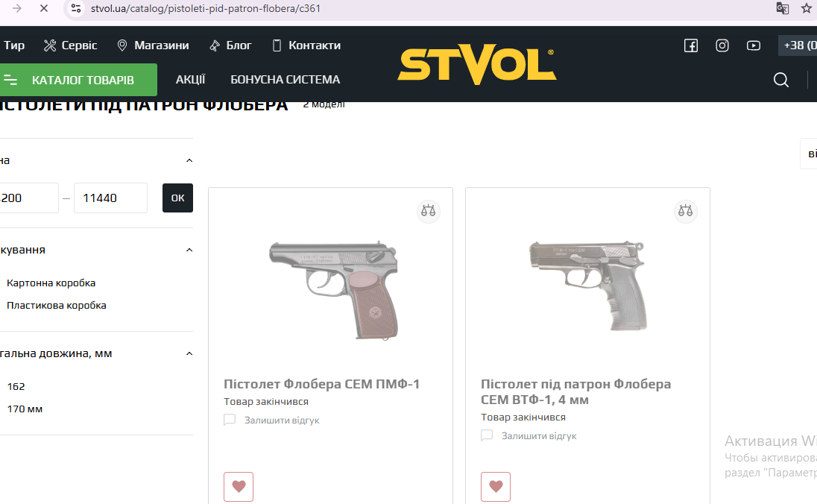Add СЕМ ВТФ-1 to favorites heart
817x504 pixels.
point(496,486)
